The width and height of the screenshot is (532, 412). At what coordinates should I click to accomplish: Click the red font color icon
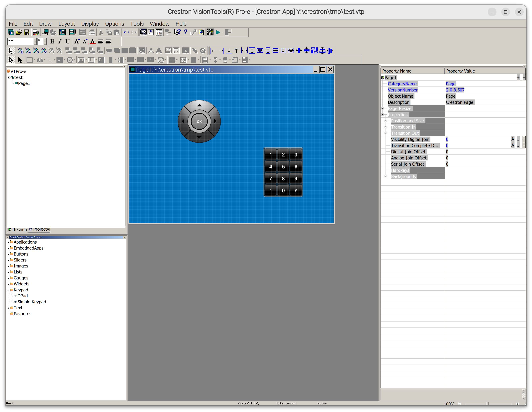(x=93, y=42)
